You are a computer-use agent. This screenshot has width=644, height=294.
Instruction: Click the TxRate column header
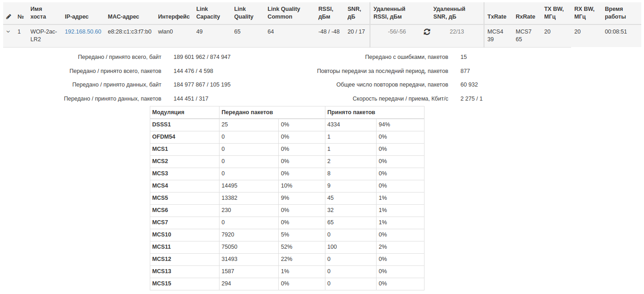[x=496, y=17]
